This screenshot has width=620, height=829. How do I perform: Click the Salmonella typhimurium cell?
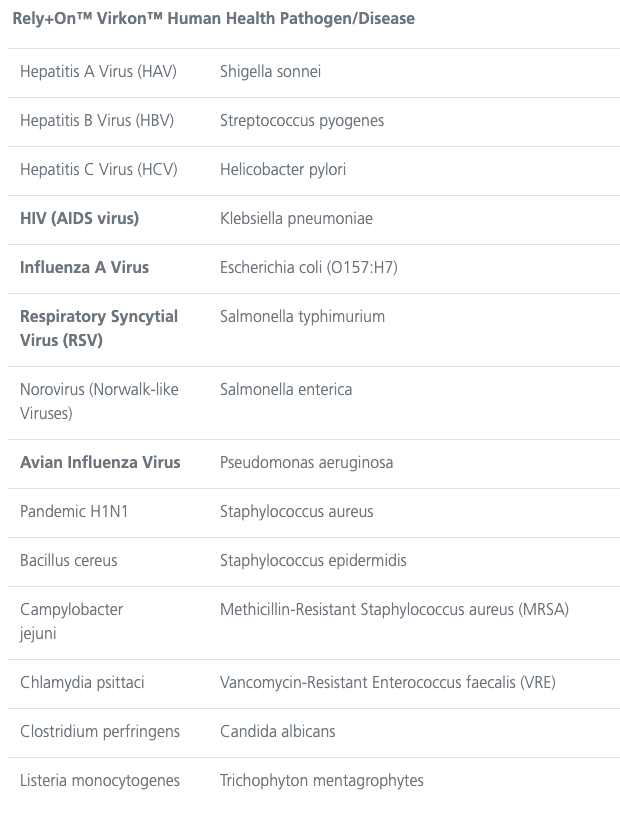pos(302,317)
